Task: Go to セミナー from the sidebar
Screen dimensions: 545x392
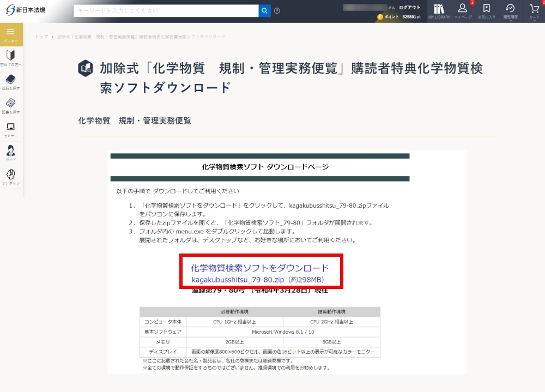Action: [x=11, y=129]
